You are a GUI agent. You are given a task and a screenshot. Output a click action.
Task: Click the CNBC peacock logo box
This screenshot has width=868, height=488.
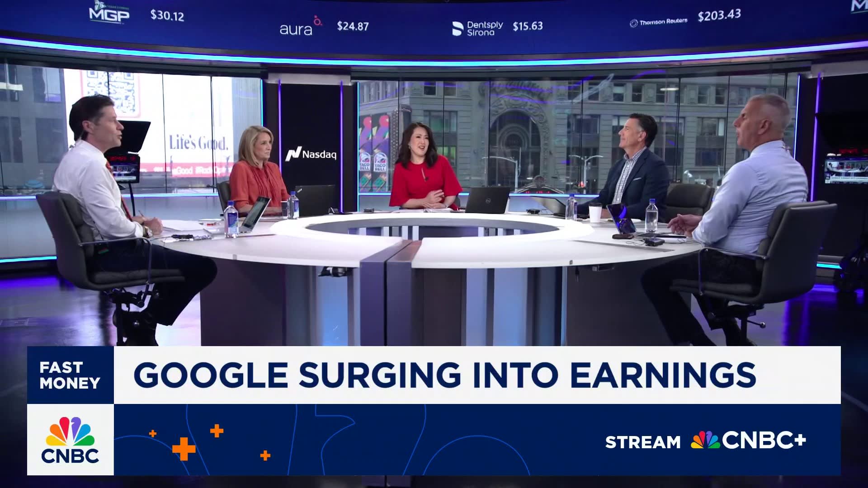(x=71, y=440)
